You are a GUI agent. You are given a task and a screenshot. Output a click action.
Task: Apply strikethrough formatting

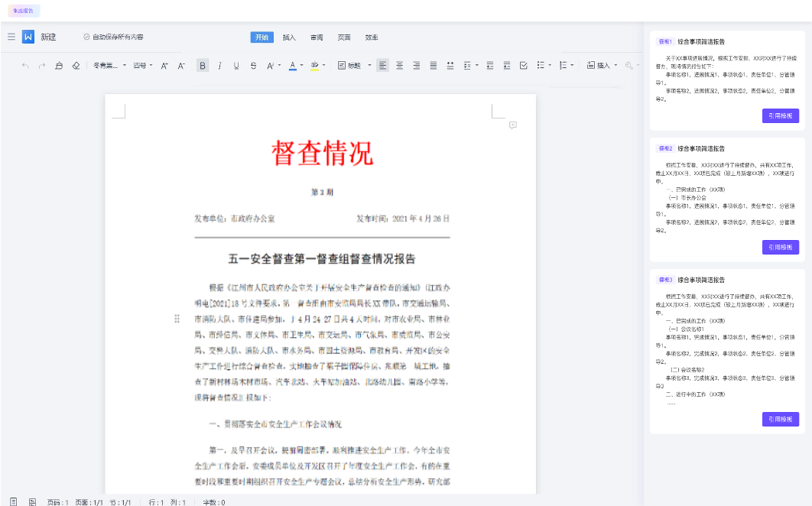click(x=252, y=66)
